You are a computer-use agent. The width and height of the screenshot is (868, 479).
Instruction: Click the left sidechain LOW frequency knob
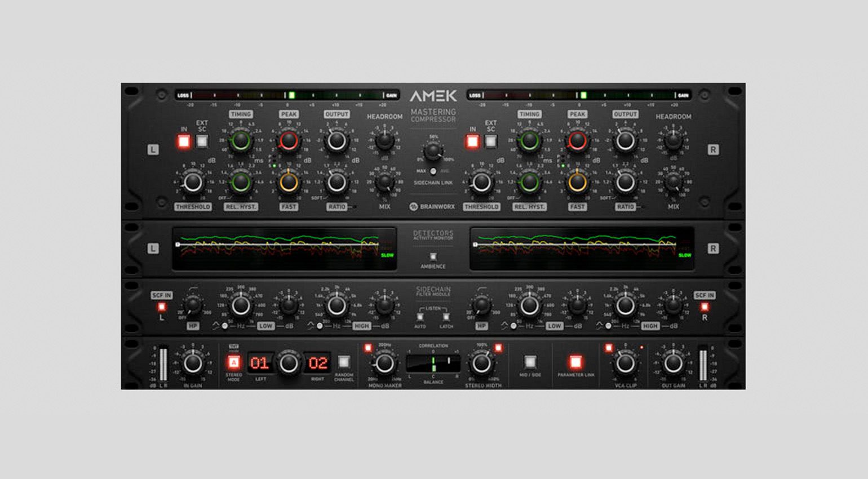(x=241, y=305)
